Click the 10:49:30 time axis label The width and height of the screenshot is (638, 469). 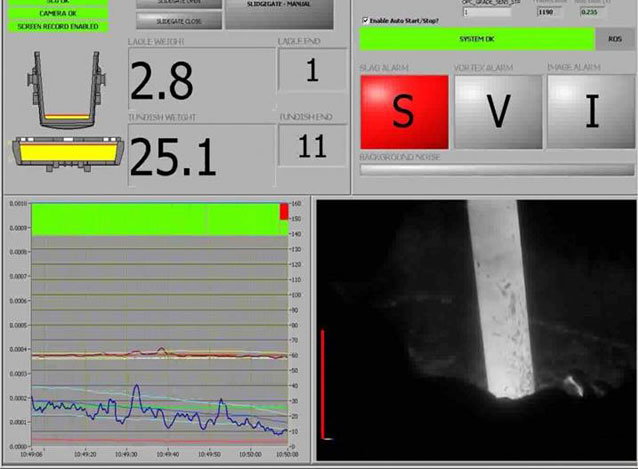(126, 454)
